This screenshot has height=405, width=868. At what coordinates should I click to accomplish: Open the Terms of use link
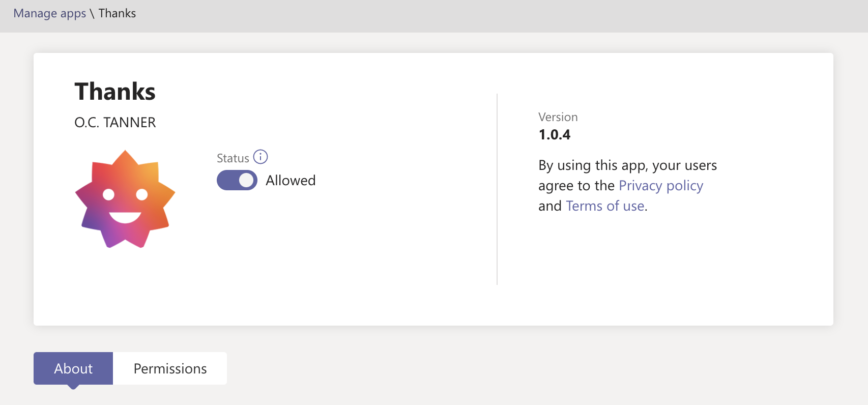[605, 206]
